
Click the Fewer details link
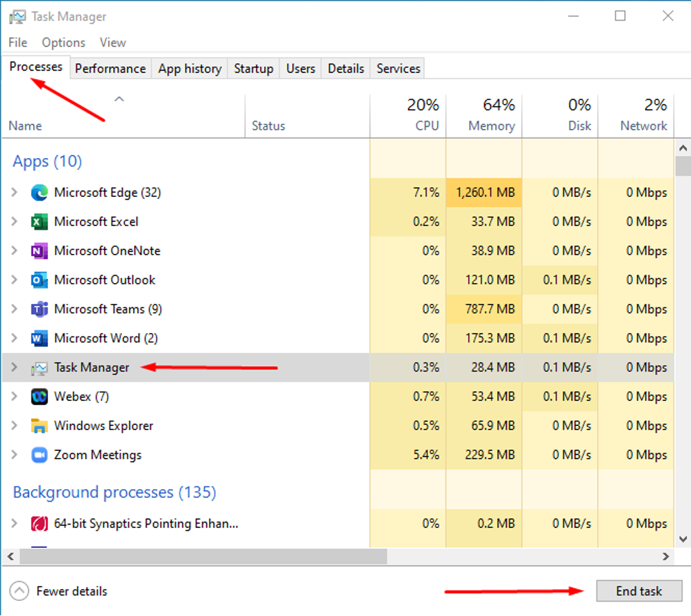tap(72, 591)
